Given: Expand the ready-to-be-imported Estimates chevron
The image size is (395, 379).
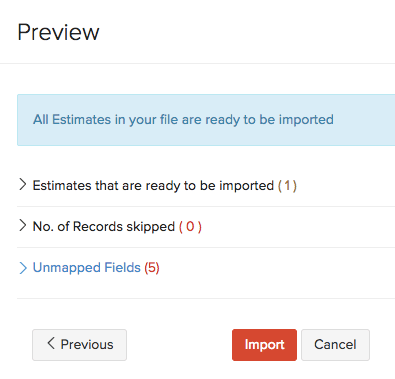Looking at the screenshot, I should (22, 184).
